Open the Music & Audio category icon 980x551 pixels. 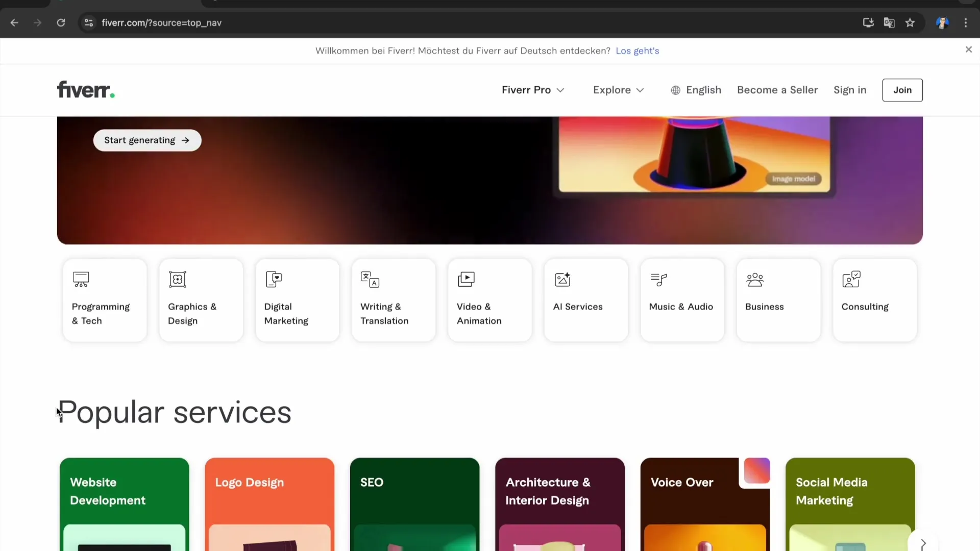(659, 279)
